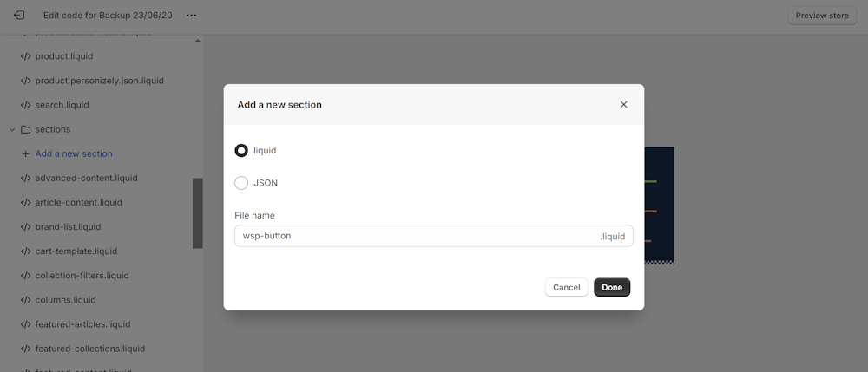Click the Preview store button
Screen dimensions: 868x372
821,16
